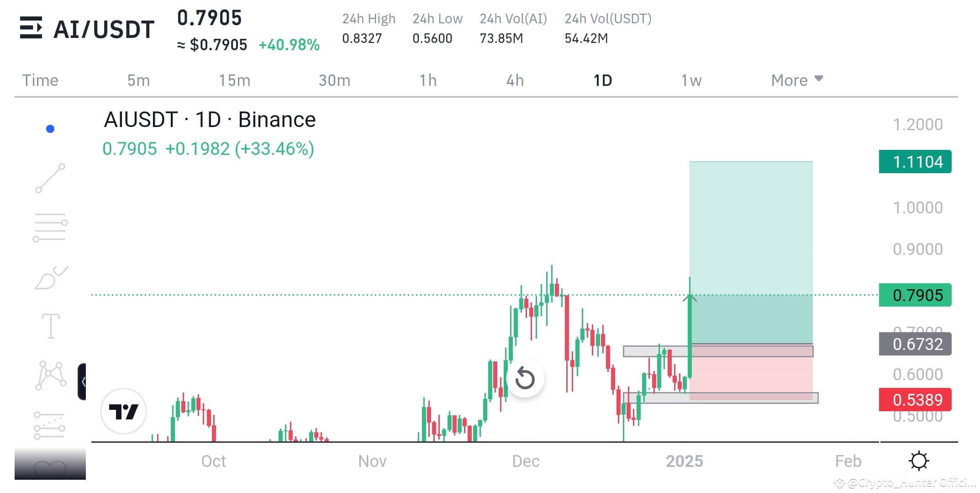Click the green 1.1104 target price tag
The height and width of the screenshot is (493, 980).
914,162
